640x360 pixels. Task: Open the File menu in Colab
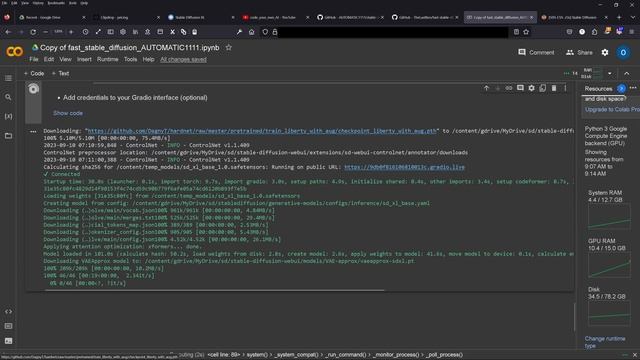tap(34, 59)
